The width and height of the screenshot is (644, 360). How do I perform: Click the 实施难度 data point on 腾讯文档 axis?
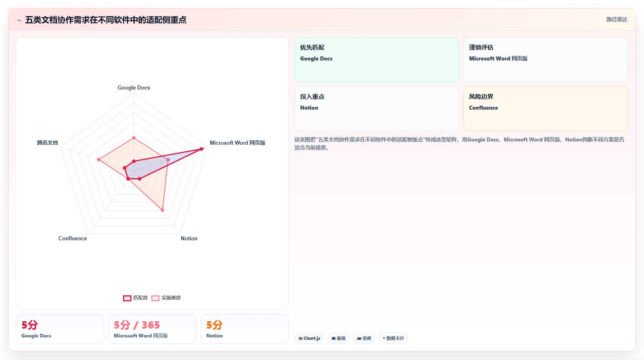99,160
